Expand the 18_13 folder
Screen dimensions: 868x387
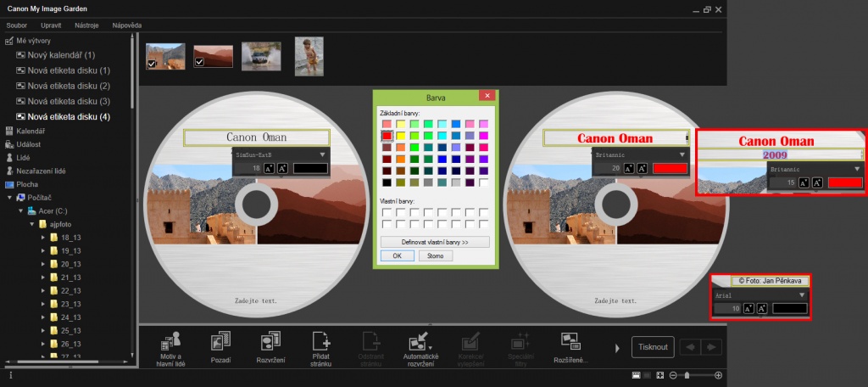[44, 238]
